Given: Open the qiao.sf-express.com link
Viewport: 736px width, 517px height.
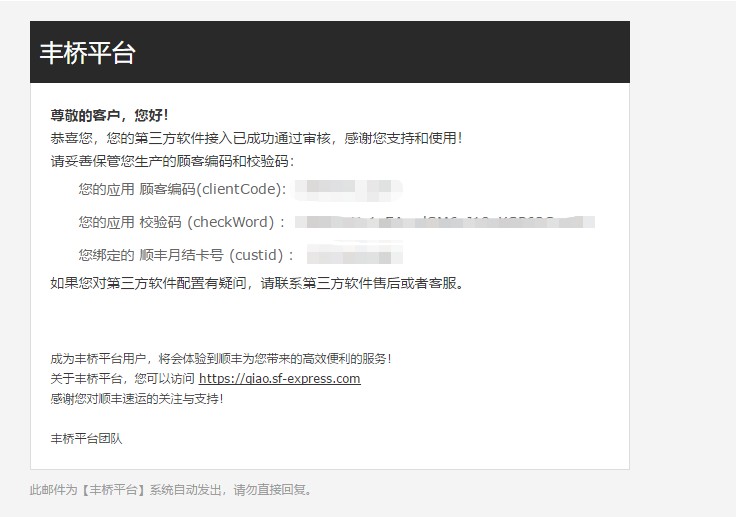Looking at the screenshot, I should point(279,379).
